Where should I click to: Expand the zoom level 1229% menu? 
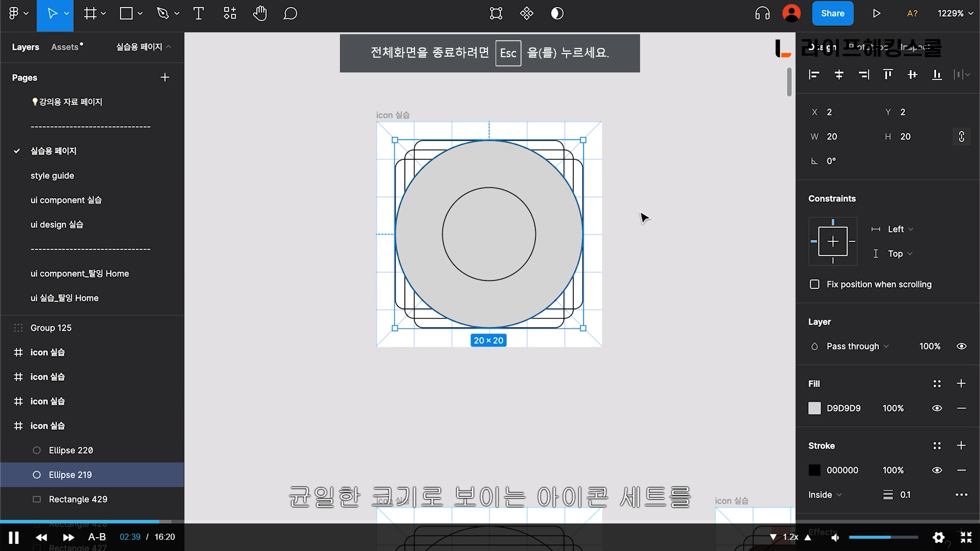tap(955, 14)
